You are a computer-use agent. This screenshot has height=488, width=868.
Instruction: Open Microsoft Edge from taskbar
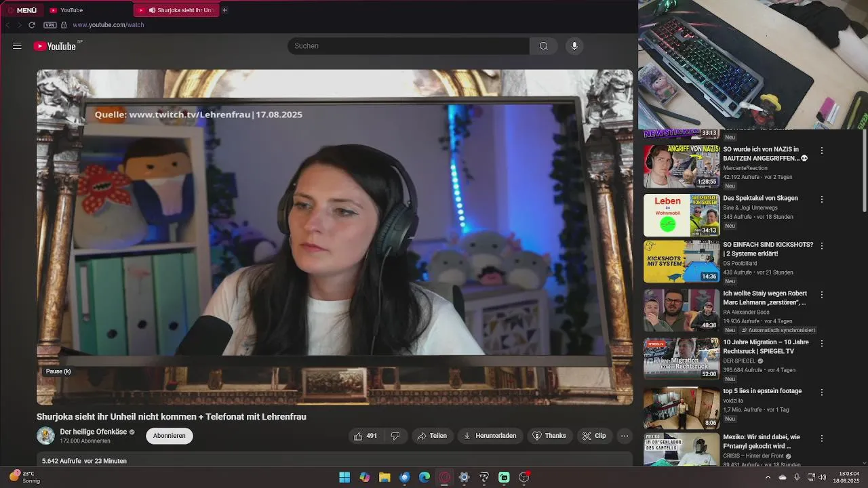click(x=425, y=477)
